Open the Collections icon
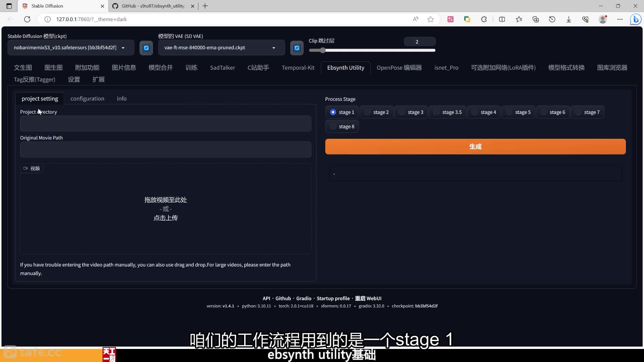 (536, 19)
